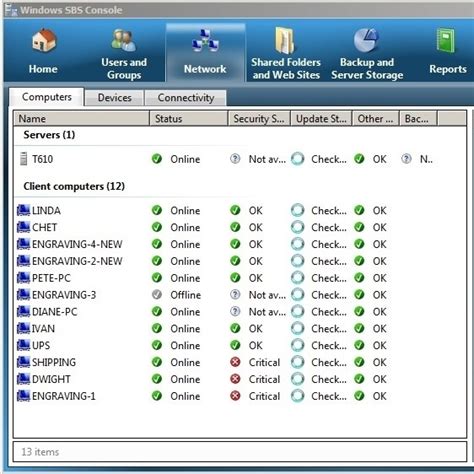This screenshot has width=474, height=474.
Task: Switch to the Devices tab
Action: (114, 98)
